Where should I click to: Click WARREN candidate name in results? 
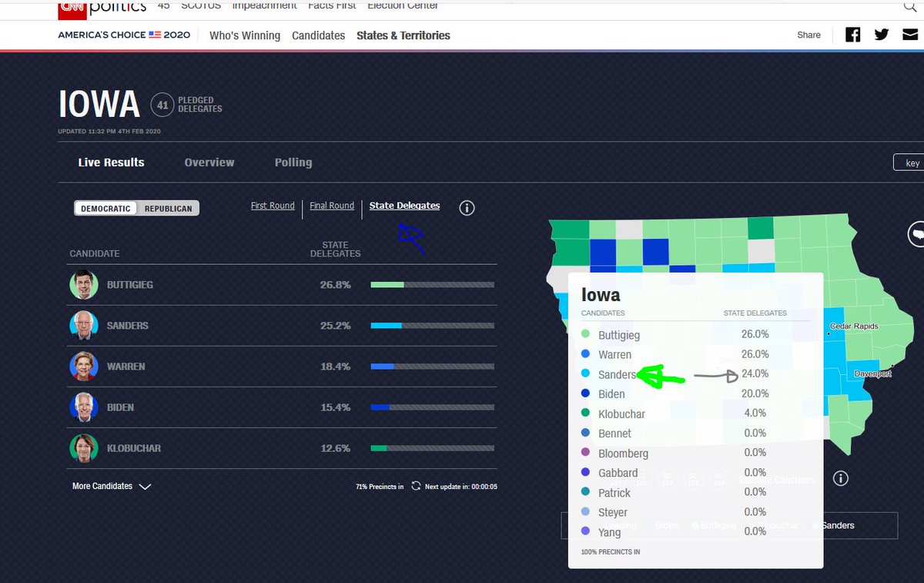[x=126, y=367]
